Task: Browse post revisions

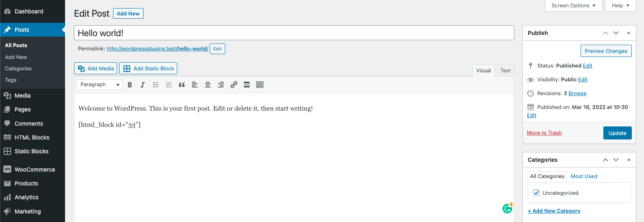Action: coord(577,93)
